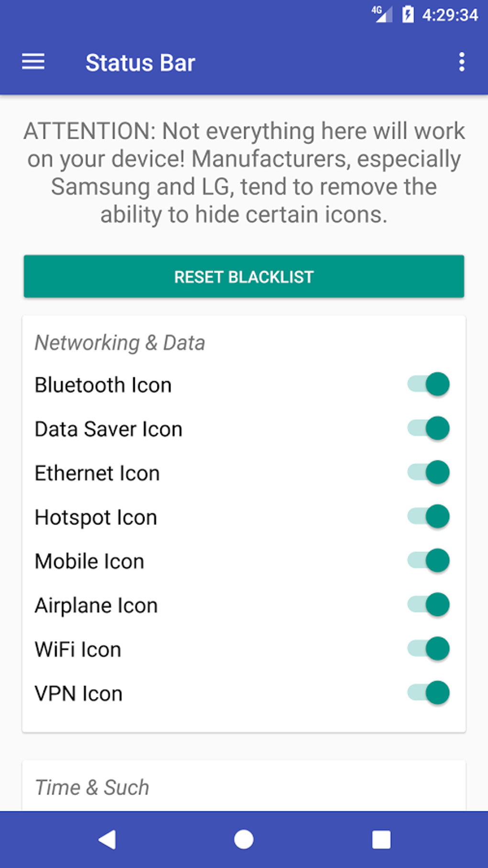Image resolution: width=488 pixels, height=868 pixels.
Task: Tap the recent apps square button
Action: pyautogui.click(x=381, y=839)
